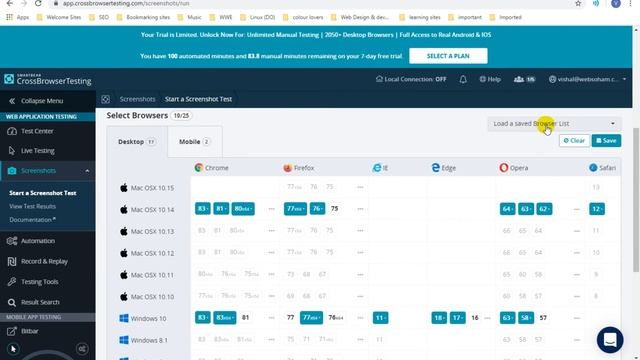
Task: Click the Mac OSX 10.14 apple icon
Action: [124, 209]
